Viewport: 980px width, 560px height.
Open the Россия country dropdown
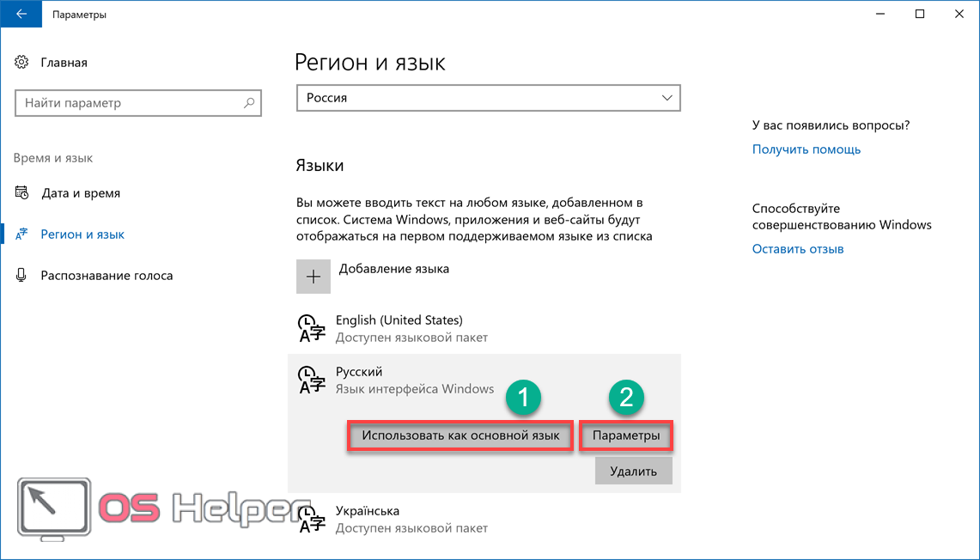(488, 98)
